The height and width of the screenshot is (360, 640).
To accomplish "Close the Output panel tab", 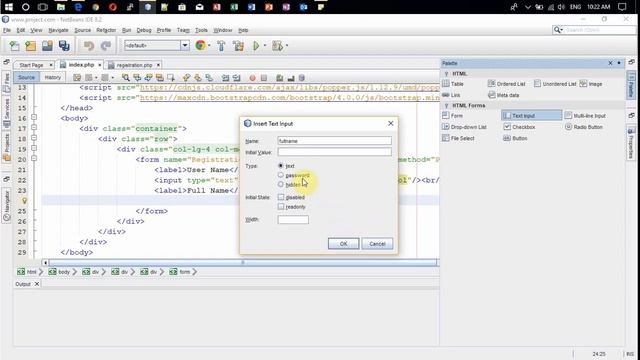I will click(x=37, y=284).
